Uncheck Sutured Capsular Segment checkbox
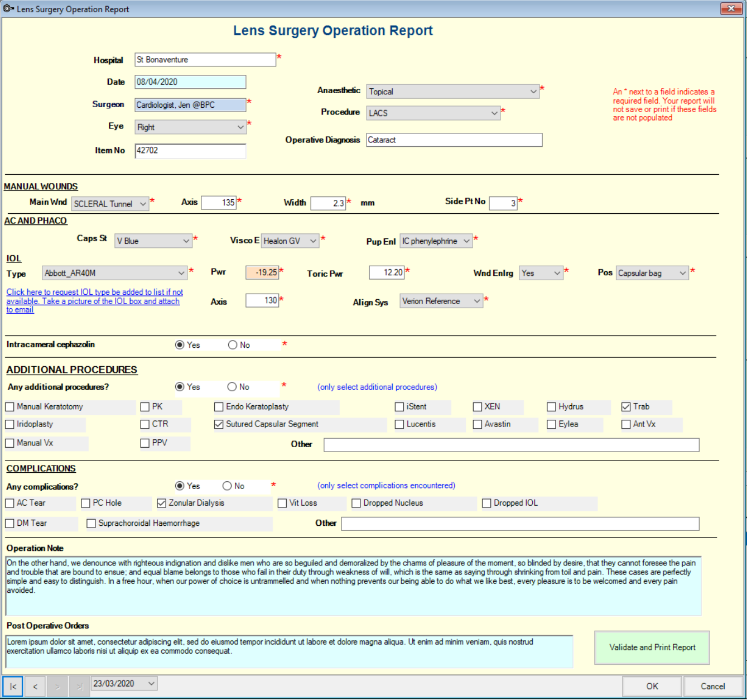Screen dimensions: 747x700 pos(219,424)
